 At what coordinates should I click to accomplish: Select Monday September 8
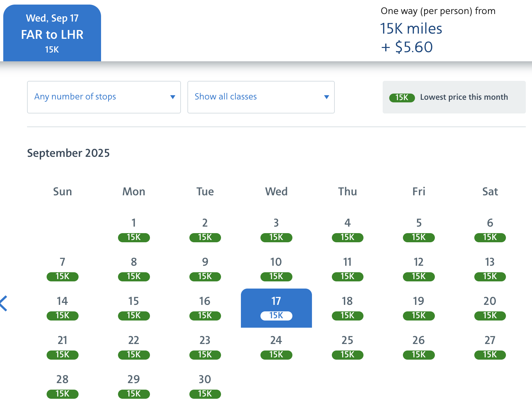(134, 269)
